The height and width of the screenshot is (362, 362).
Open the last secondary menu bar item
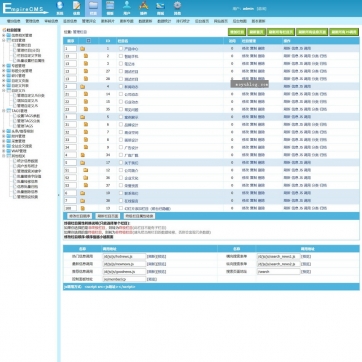258,21
